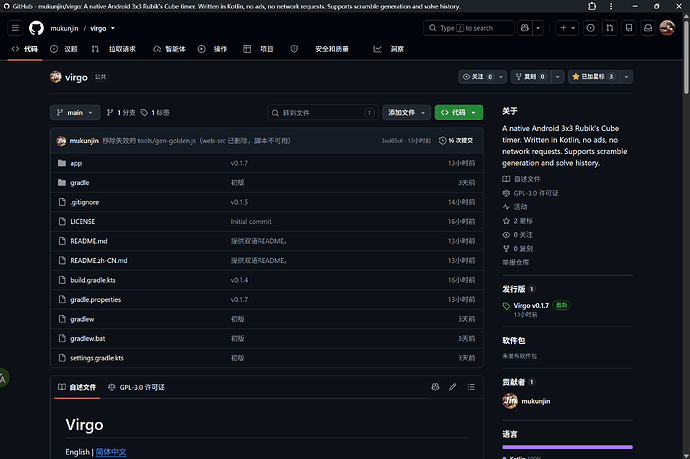Open the hamburger navigation menu

click(15, 28)
